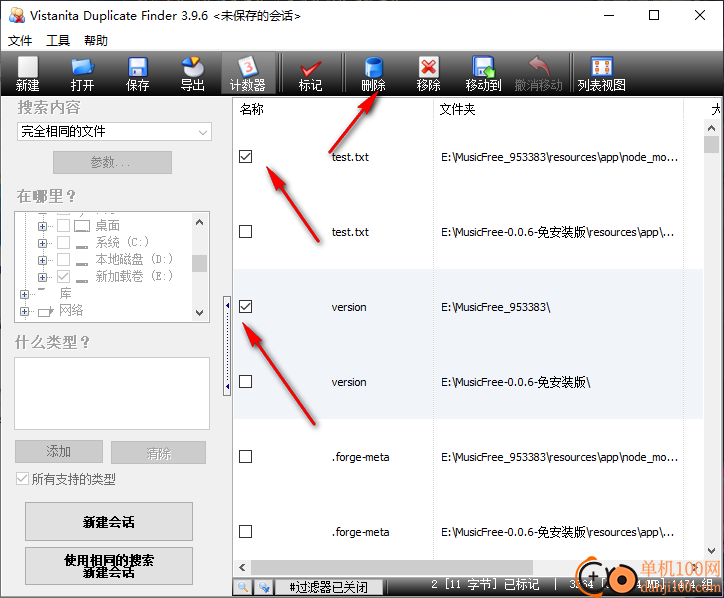The height and width of the screenshot is (598, 724).
Task: Open the 文件 menu
Action: click(x=20, y=41)
